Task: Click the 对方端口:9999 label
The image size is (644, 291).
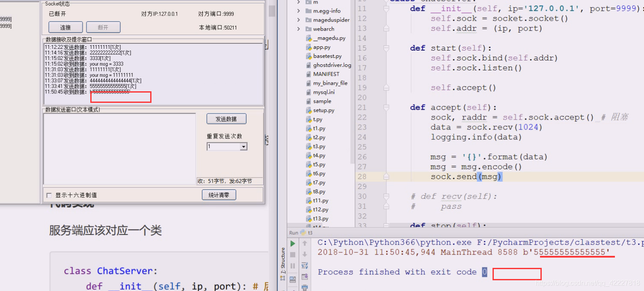Action: click(216, 14)
